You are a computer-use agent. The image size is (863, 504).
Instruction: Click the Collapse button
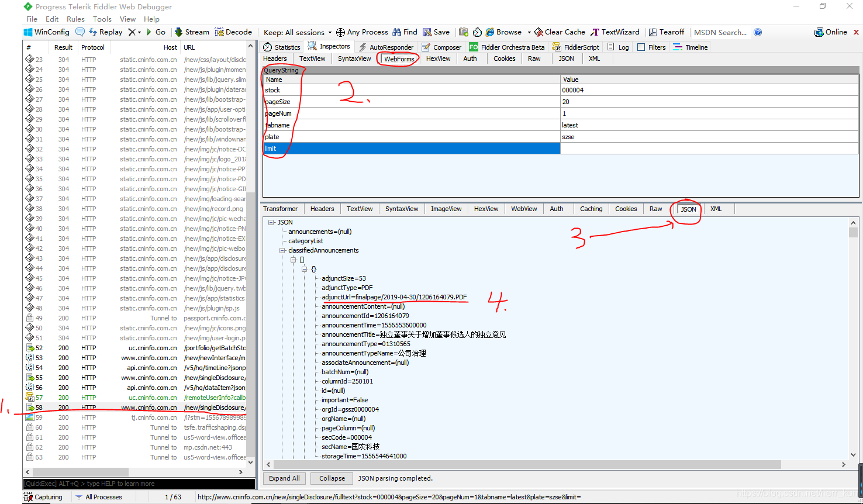click(x=332, y=478)
